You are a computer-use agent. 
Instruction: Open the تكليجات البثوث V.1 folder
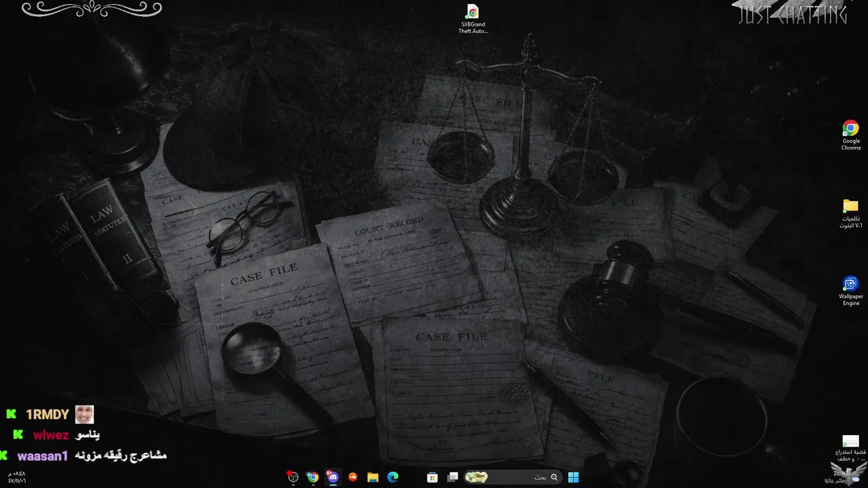coord(851,213)
